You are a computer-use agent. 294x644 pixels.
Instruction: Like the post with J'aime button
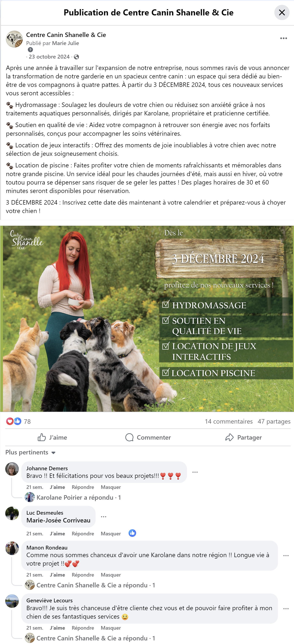(52, 437)
